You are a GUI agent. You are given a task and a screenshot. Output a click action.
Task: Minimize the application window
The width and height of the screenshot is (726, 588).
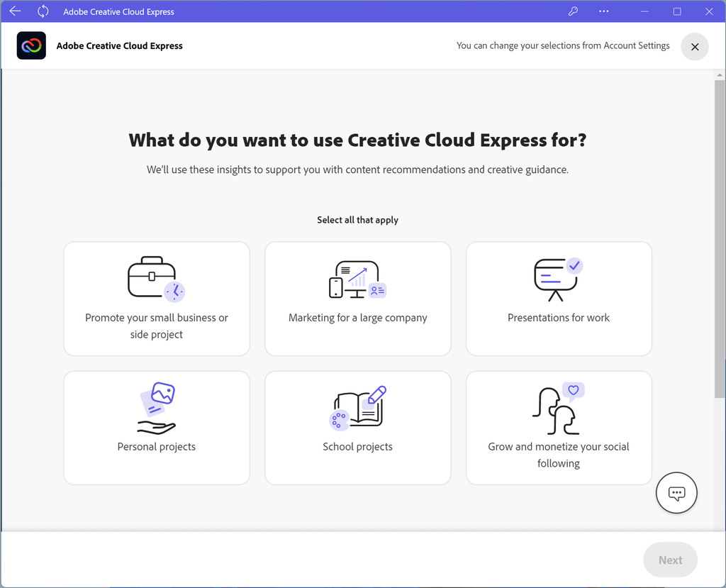click(644, 11)
